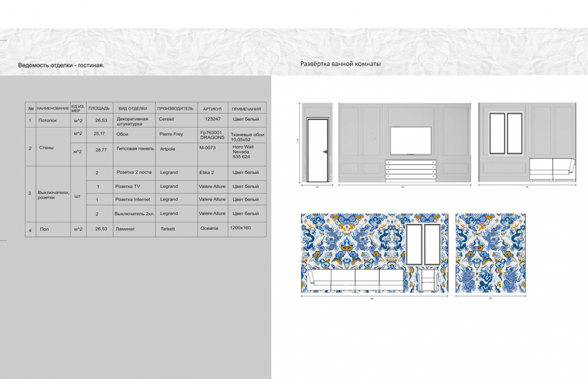Click the 'Haro Wall Nevada 535 624' note cell
Viewport: 588px width, 379px height.
coord(243,153)
